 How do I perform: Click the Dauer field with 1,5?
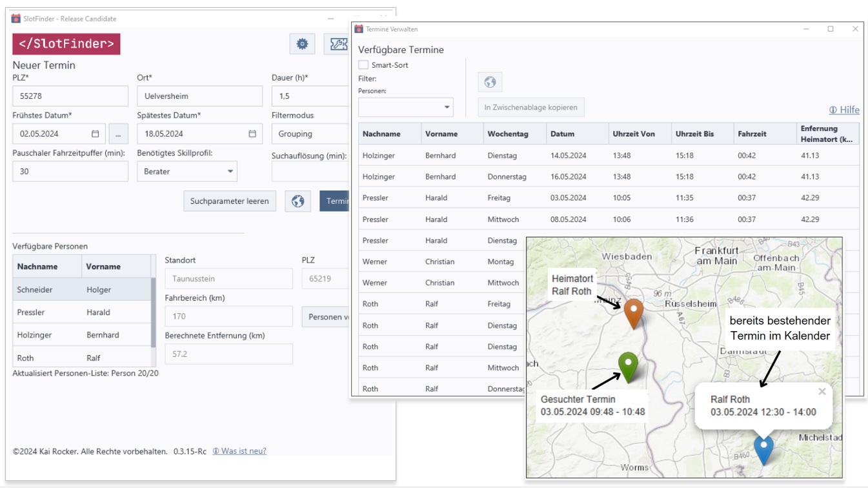pyautogui.click(x=310, y=96)
